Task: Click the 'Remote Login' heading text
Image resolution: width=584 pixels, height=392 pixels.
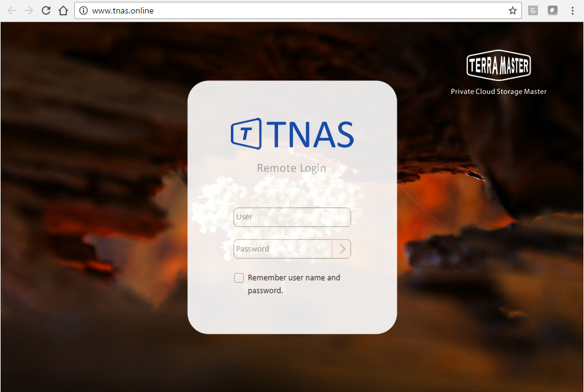Action: click(x=291, y=168)
